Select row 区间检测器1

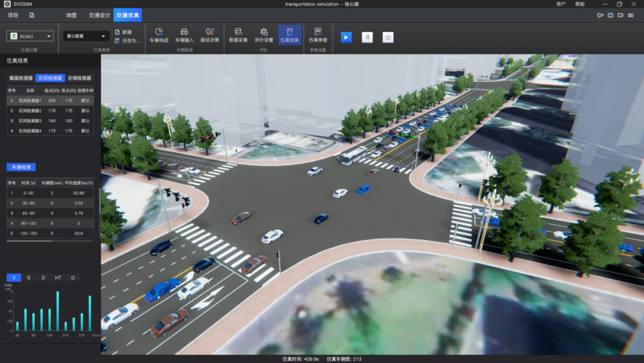click(50, 100)
